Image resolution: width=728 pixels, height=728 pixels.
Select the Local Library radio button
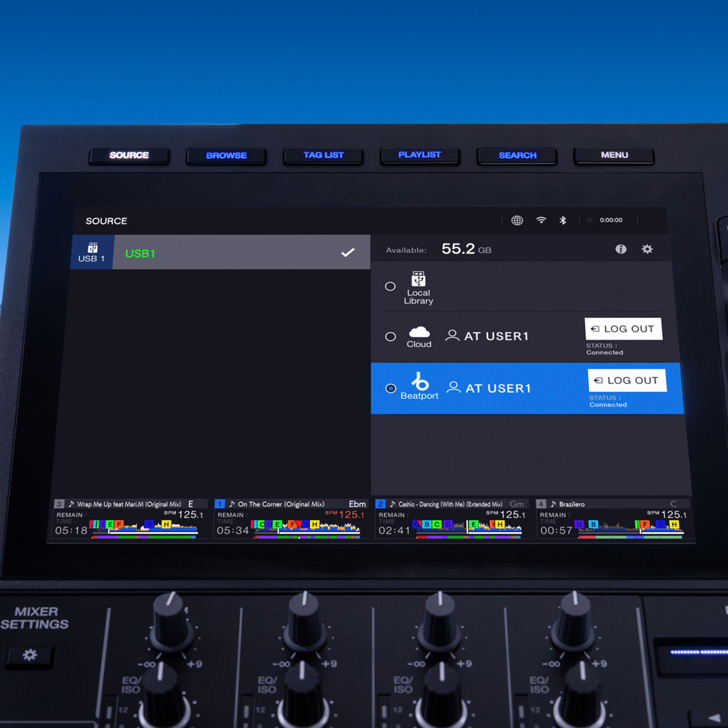390,286
